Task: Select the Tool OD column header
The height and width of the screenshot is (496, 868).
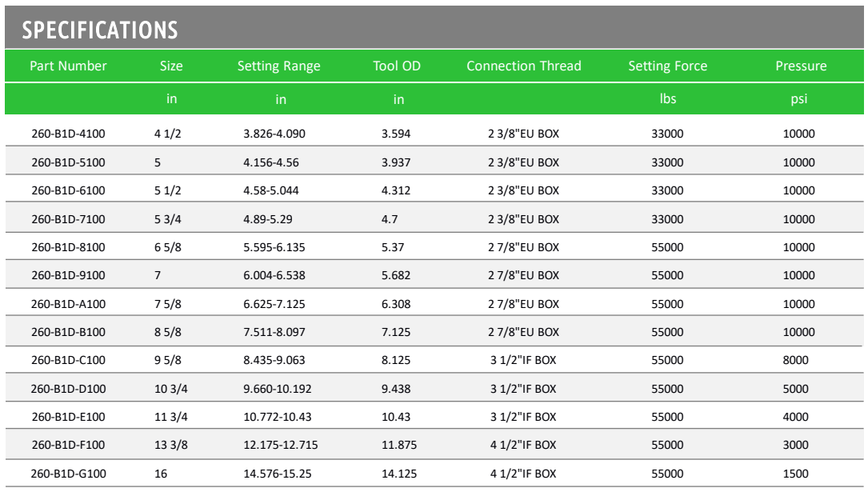Action: [396, 66]
